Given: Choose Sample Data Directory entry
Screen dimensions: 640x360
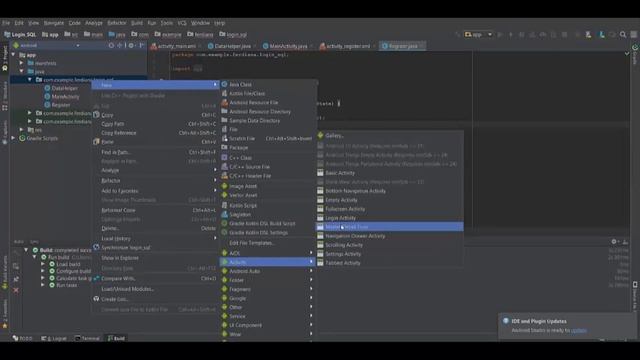Looking at the screenshot, I should 269,120.
